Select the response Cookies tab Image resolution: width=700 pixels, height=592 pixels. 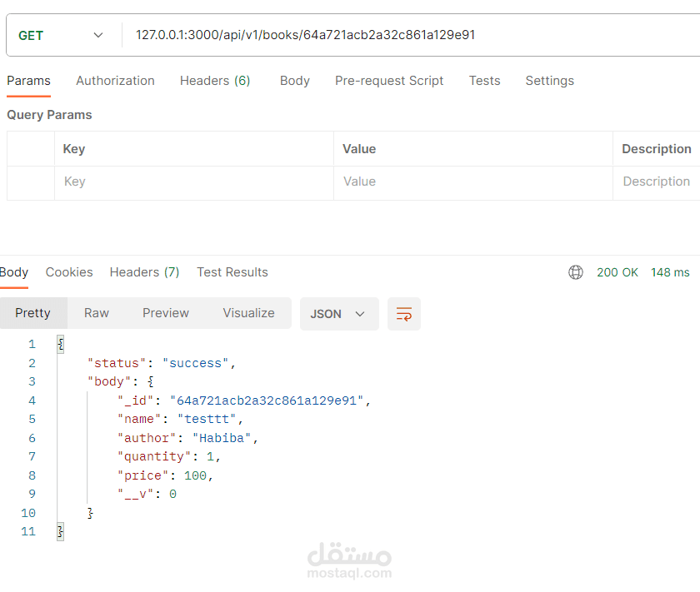click(69, 272)
